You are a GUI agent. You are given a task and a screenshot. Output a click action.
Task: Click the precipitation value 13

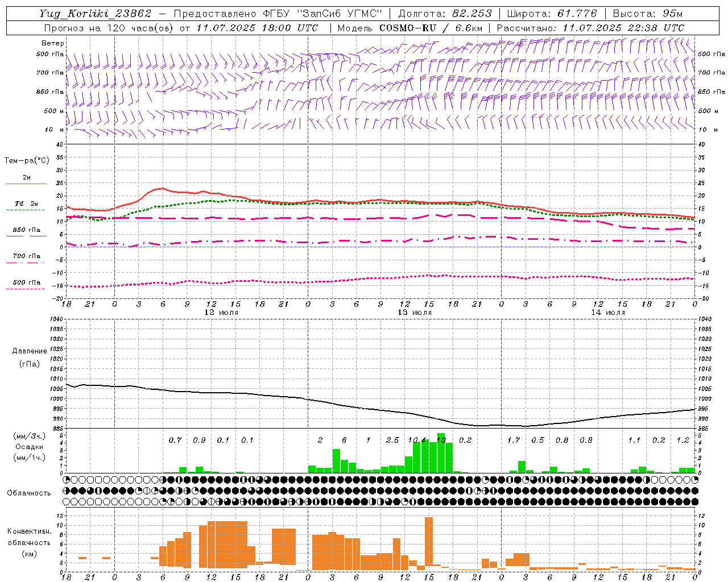point(441,440)
